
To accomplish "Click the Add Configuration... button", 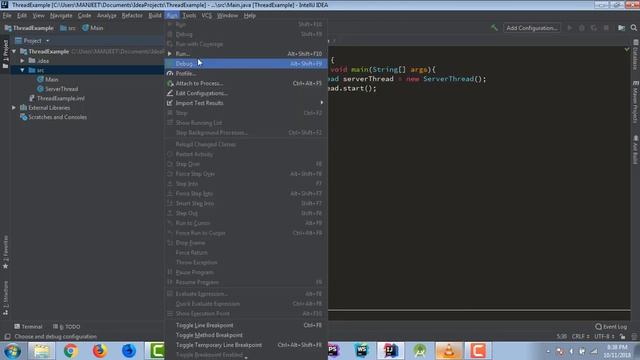I will [x=531, y=28].
